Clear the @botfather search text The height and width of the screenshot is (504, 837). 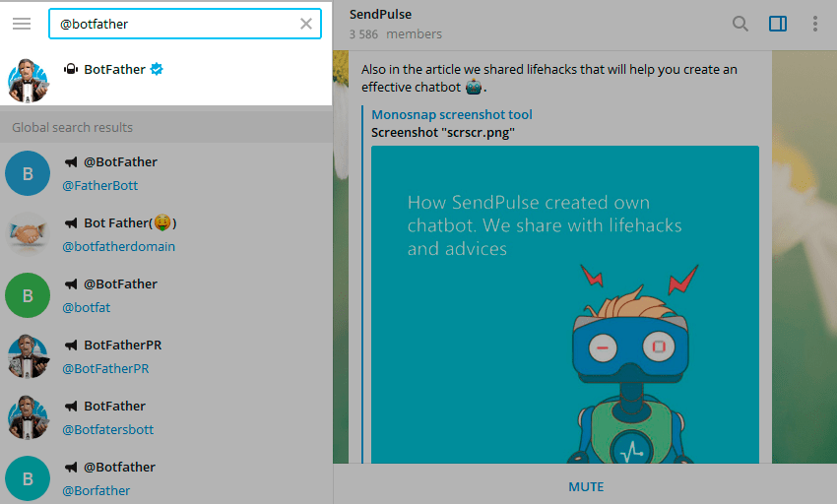pos(306,24)
